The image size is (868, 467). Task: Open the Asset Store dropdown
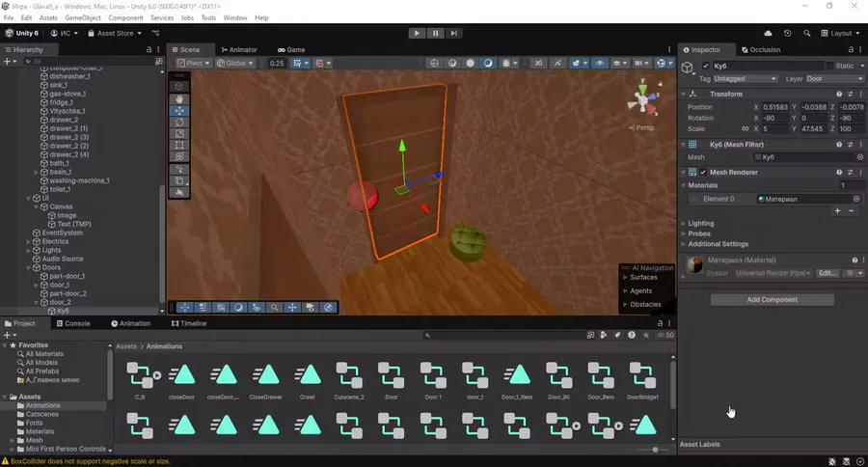point(115,33)
